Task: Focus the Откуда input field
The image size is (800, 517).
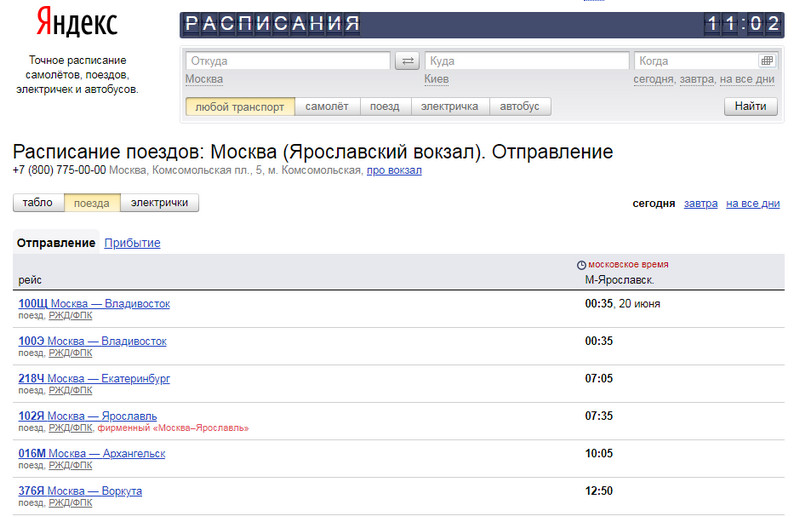Action: (288, 61)
